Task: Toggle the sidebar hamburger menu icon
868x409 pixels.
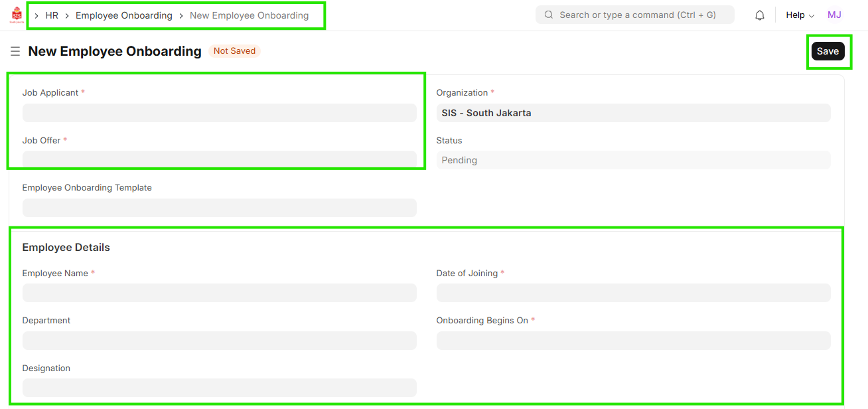Action: pos(15,51)
